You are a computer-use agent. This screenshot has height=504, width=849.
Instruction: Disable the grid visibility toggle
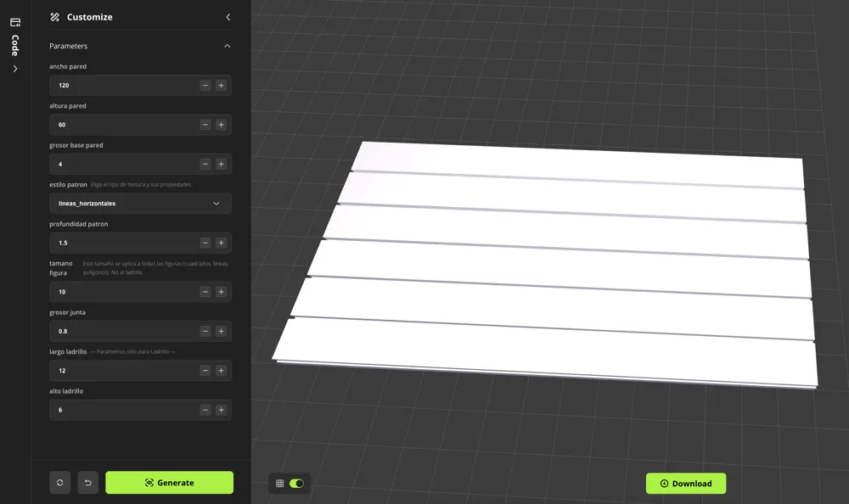tap(295, 482)
